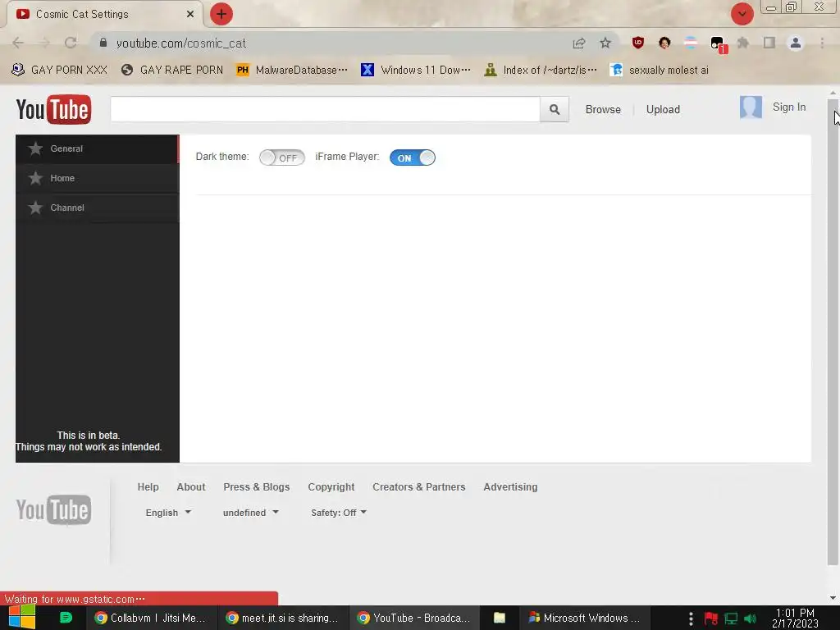Click the vertical scrollbar thumb

833,331
